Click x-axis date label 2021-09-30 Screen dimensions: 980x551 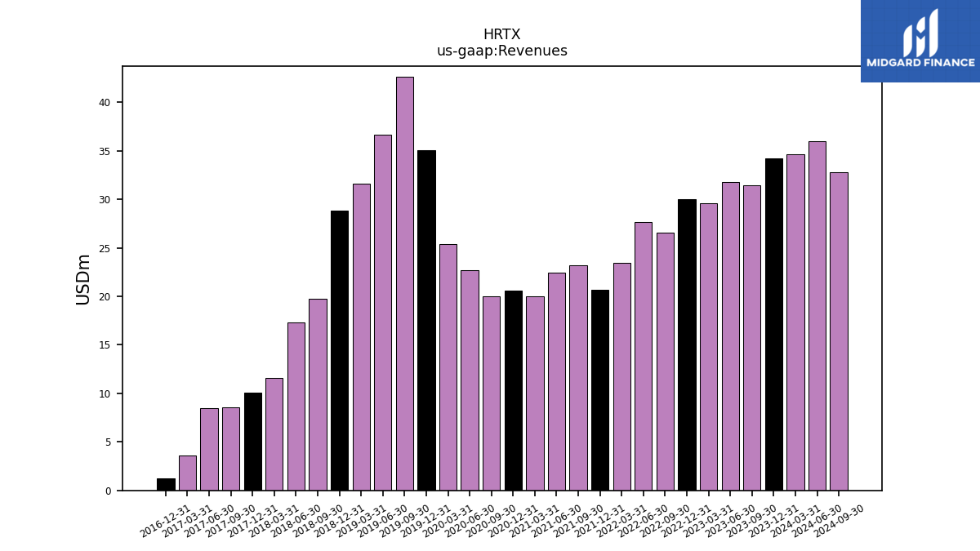578,521
